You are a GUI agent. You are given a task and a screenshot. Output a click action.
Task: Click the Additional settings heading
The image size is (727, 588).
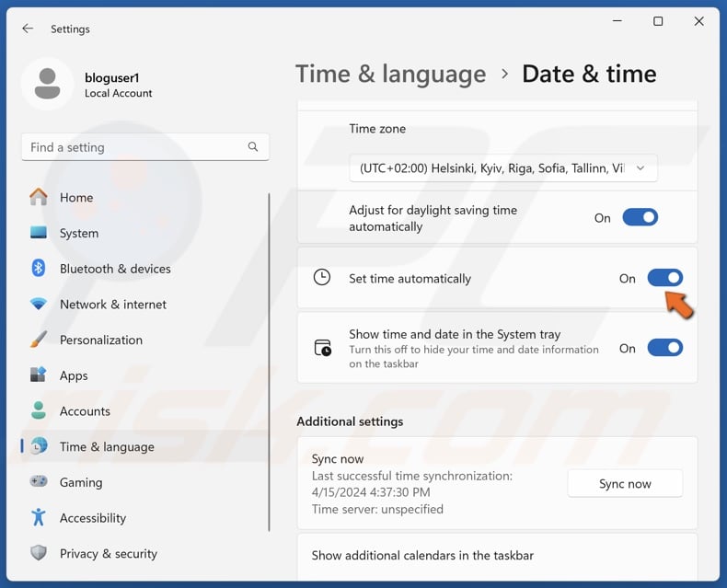350,421
